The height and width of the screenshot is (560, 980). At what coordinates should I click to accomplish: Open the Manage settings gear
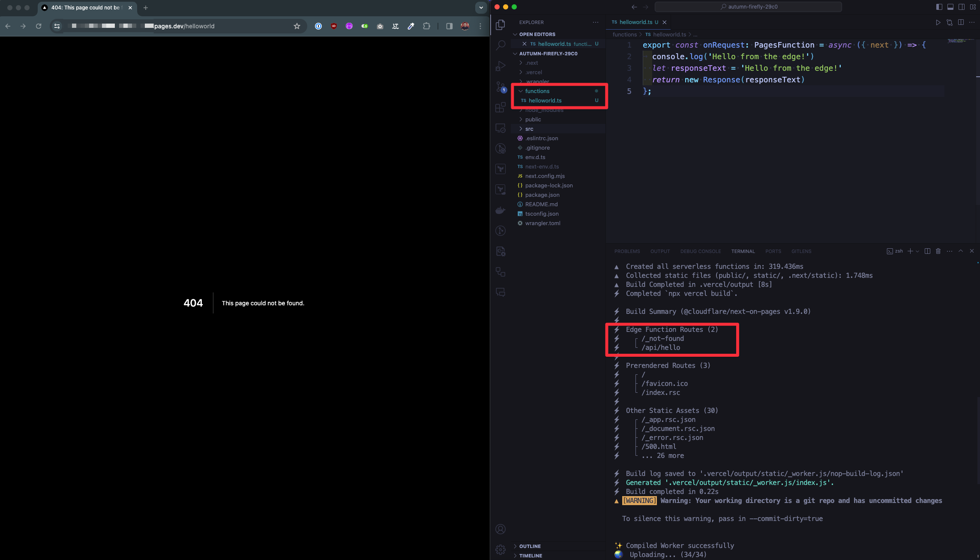tap(500, 549)
